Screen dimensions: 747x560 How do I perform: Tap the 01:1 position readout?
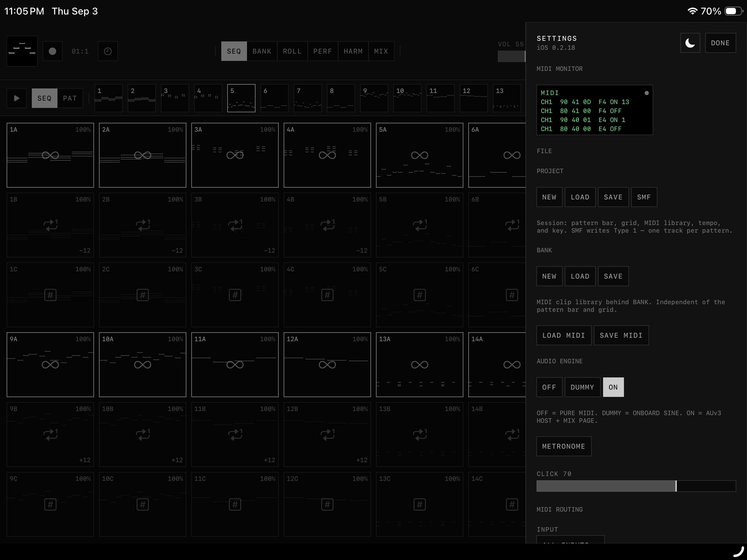[x=80, y=51]
